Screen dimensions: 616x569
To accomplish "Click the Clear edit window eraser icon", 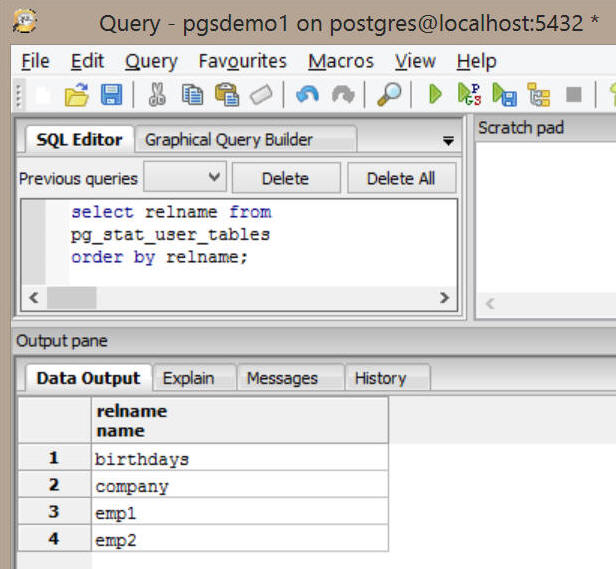I will [x=261, y=95].
